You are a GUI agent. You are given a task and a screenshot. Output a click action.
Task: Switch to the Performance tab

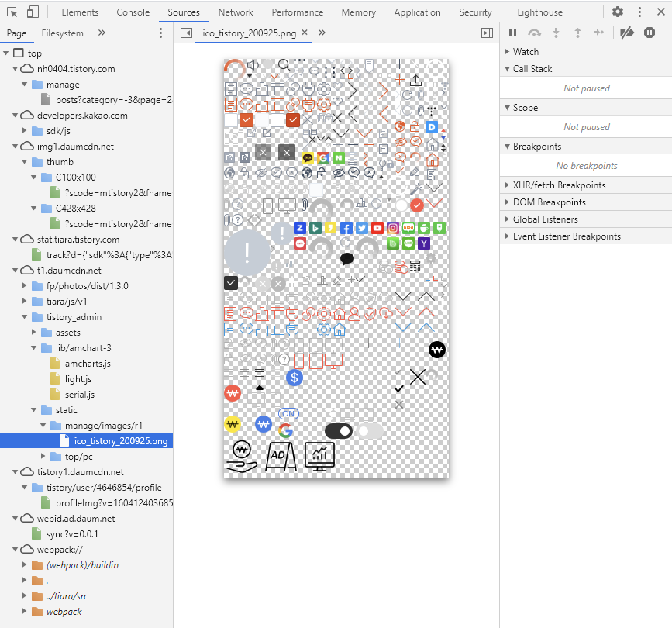298,12
